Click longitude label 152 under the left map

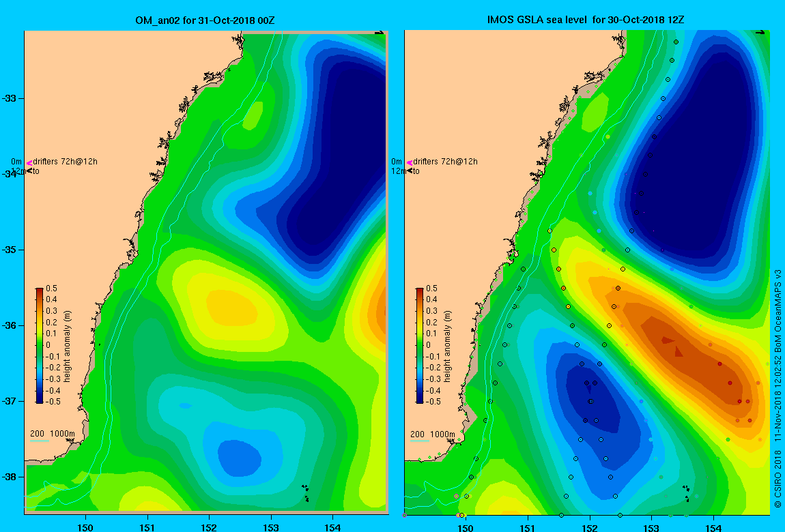[x=209, y=527]
